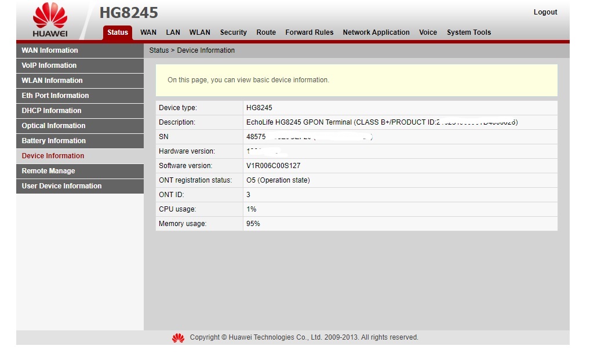The image size is (612, 364).
Task: Click the Huawei logo in header
Action: click(50, 20)
